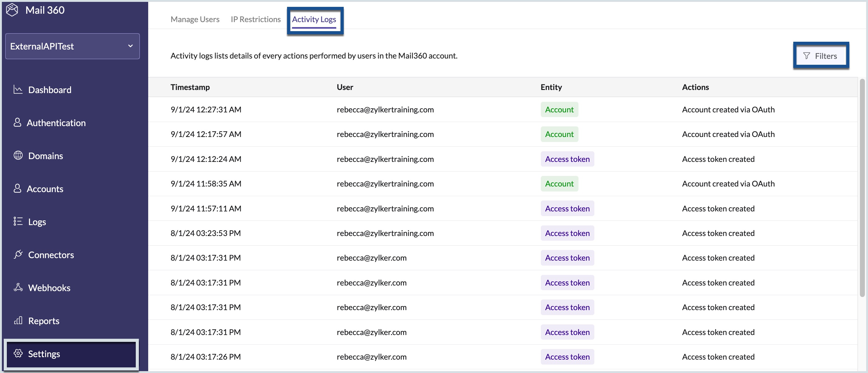Click the Connectors plug icon
The image size is (868, 373).
[18, 254]
